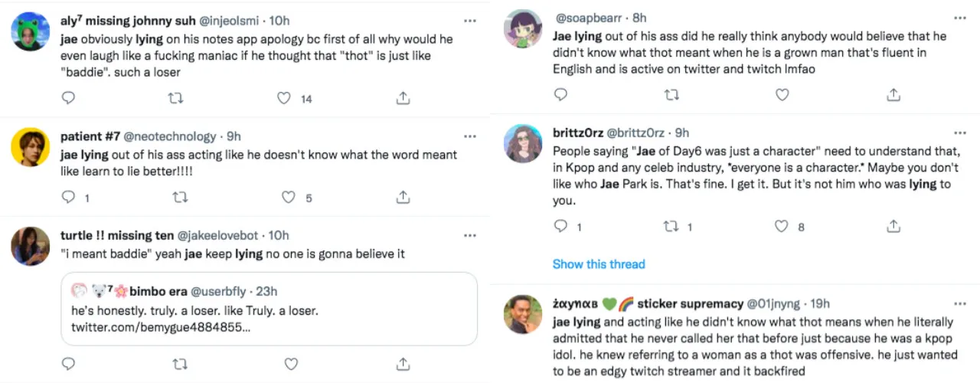The height and width of the screenshot is (383, 980).
Task: Click the frog avatar of aly
Action: pos(31,31)
